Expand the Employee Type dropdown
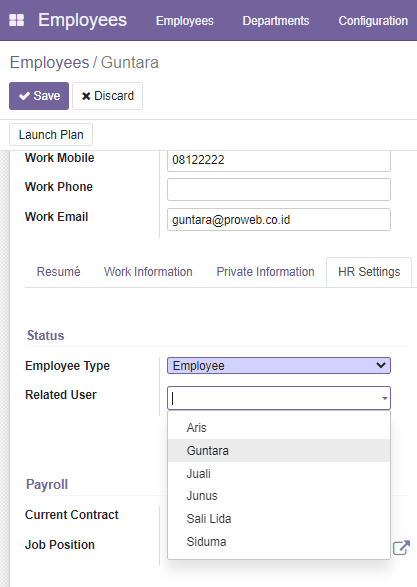 point(279,365)
